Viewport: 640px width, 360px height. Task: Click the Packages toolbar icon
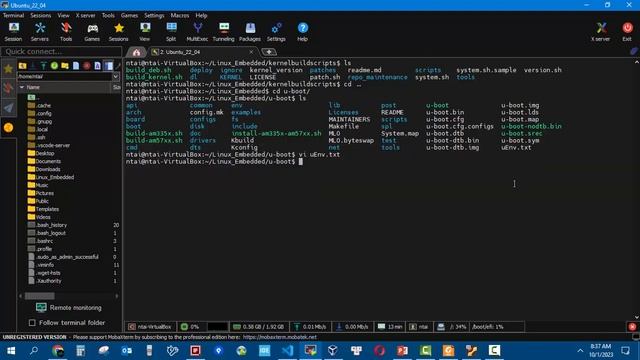coord(250,32)
